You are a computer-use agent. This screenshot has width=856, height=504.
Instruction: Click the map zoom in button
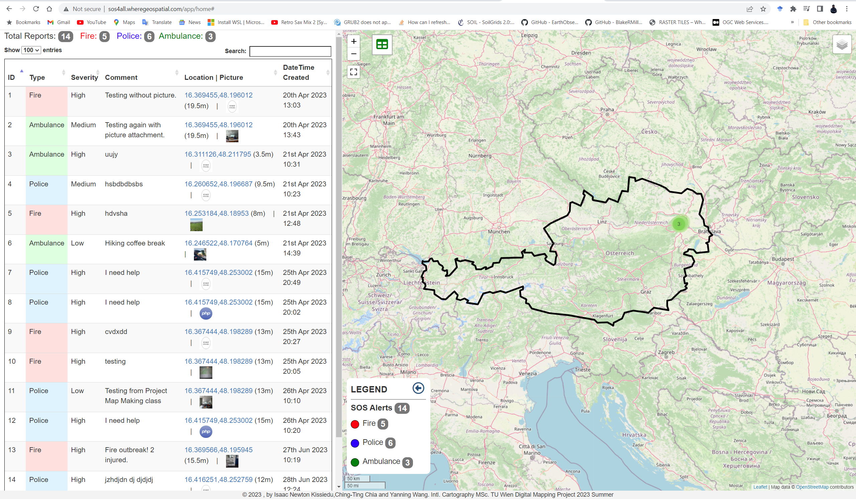[x=353, y=41]
